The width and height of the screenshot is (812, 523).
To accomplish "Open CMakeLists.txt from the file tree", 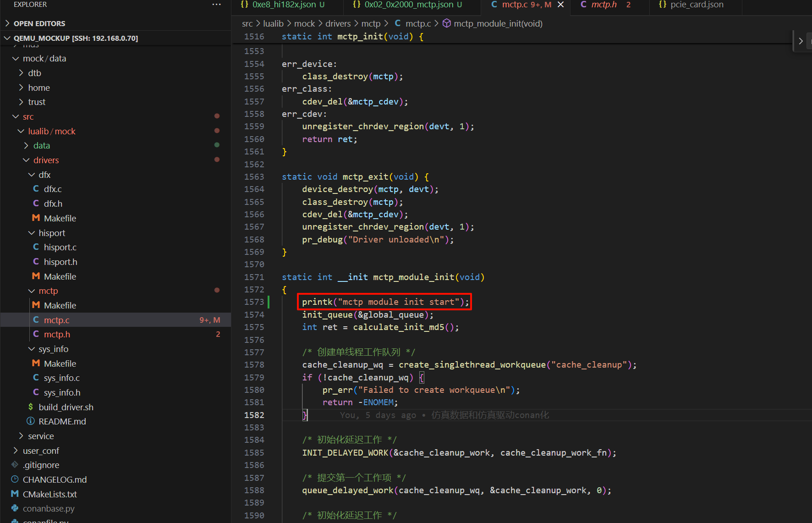I will (x=49, y=494).
